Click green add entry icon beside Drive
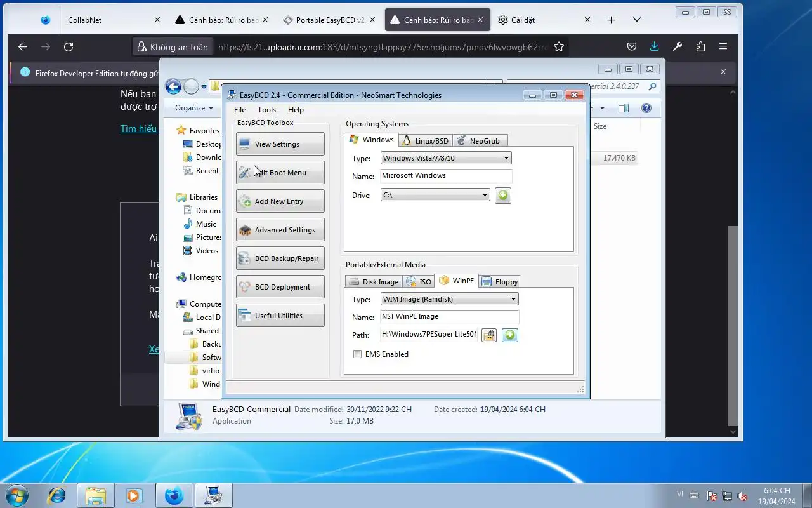812x508 pixels. [503, 195]
